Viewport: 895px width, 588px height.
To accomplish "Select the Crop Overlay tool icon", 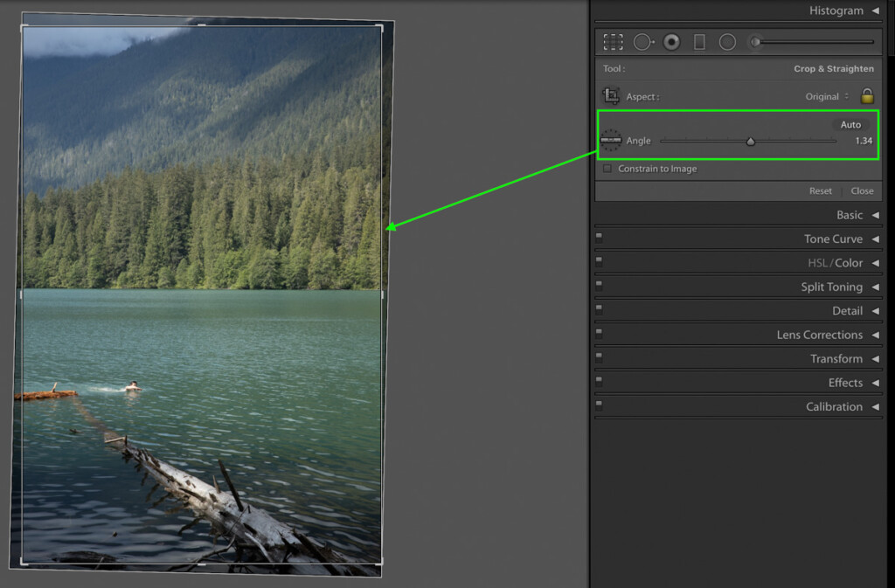I will coord(613,42).
